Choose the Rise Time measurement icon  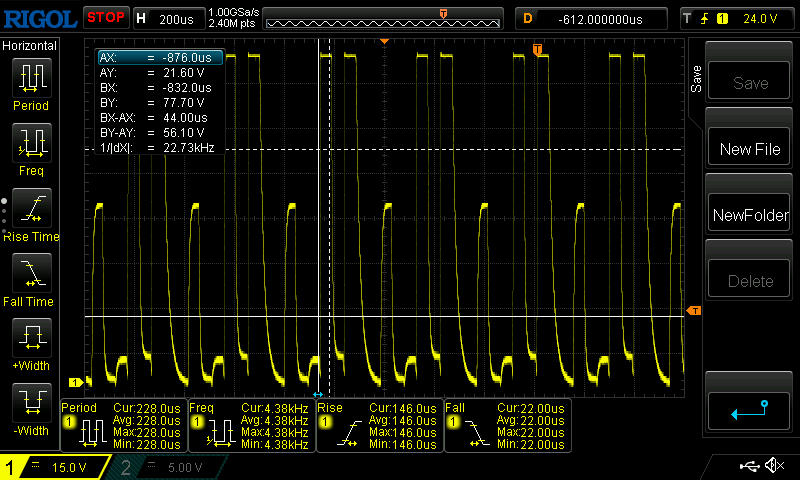pyautogui.click(x=32, y=208)
